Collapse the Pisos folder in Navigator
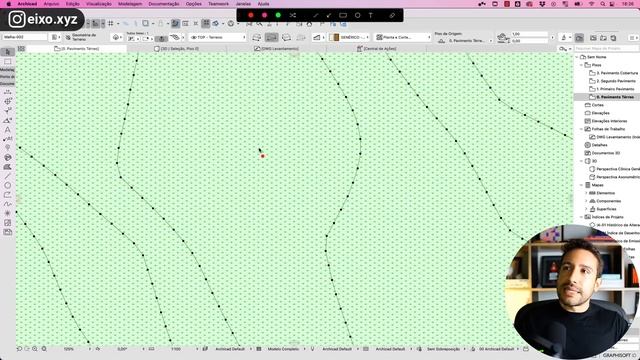The height and width of the screenshot is (360, 640). tap(582, 65)
